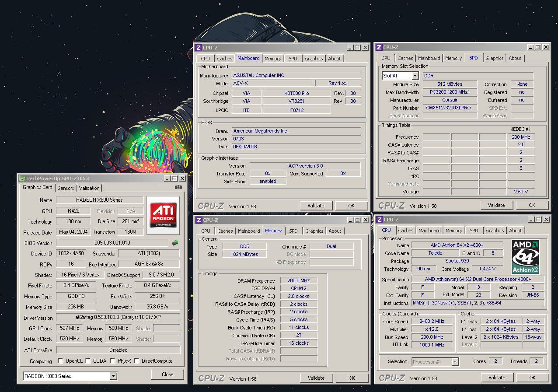
Task: Click the Bandwidth 35.8 GB/s value
Action: click(x=158, y=307)
